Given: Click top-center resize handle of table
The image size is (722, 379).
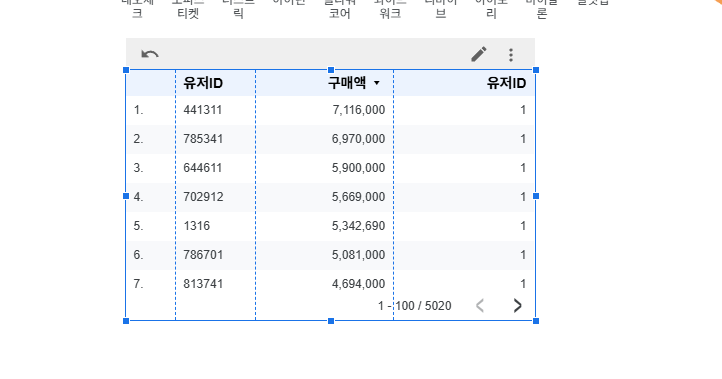Looking at the screenshot, I should coord(331,70).
